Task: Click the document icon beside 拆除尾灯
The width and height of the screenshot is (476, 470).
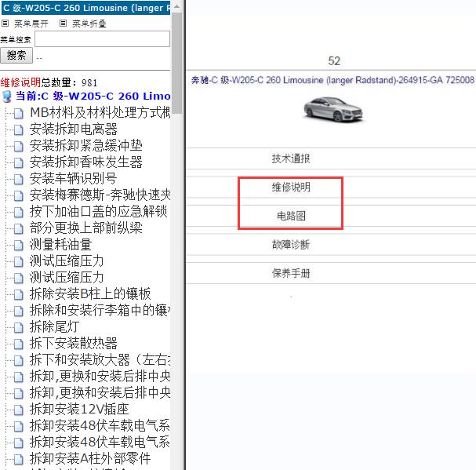Action: tap(19, 327)
